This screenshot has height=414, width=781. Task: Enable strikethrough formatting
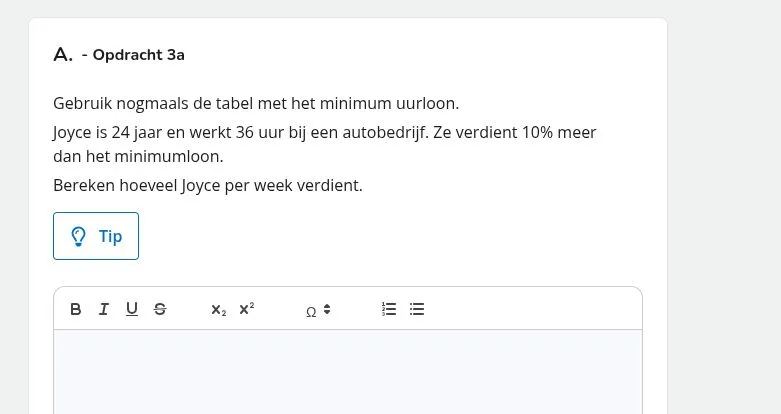pyautogui.click(x=160, y=310)
